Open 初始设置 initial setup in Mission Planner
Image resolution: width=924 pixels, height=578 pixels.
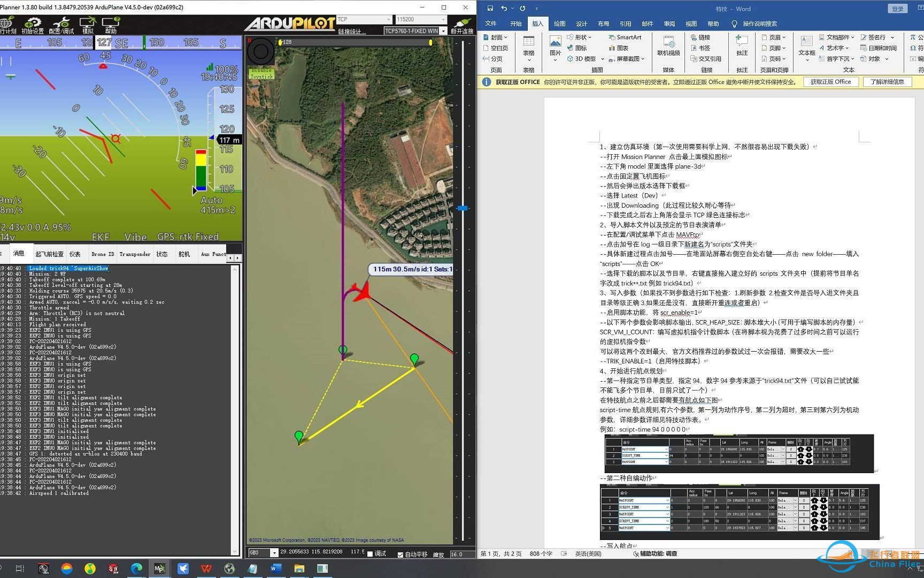pyautogui.click(x=32, y=25)
